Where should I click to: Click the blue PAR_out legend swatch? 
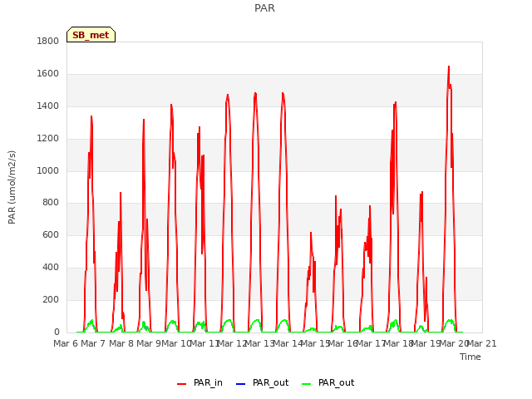(240, 384)
